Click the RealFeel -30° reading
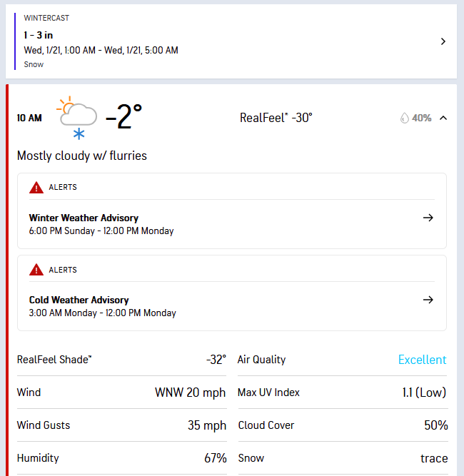 pyautogui.click(x=276, y=118)
